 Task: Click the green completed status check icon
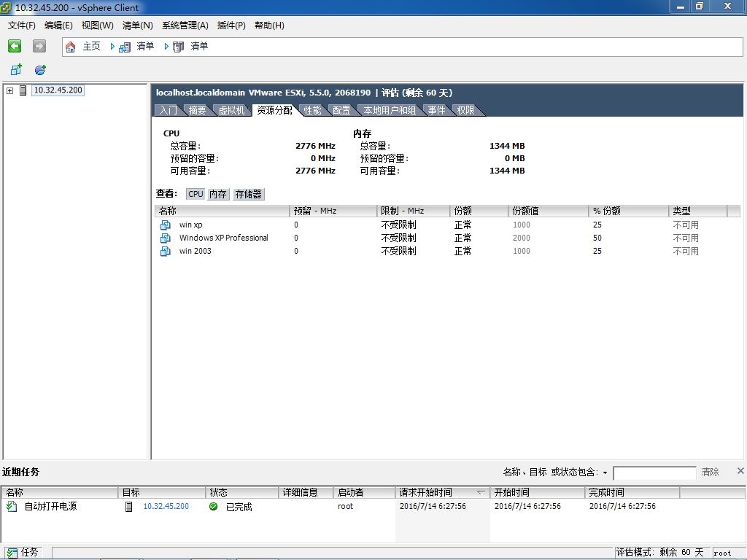[214, 506]
